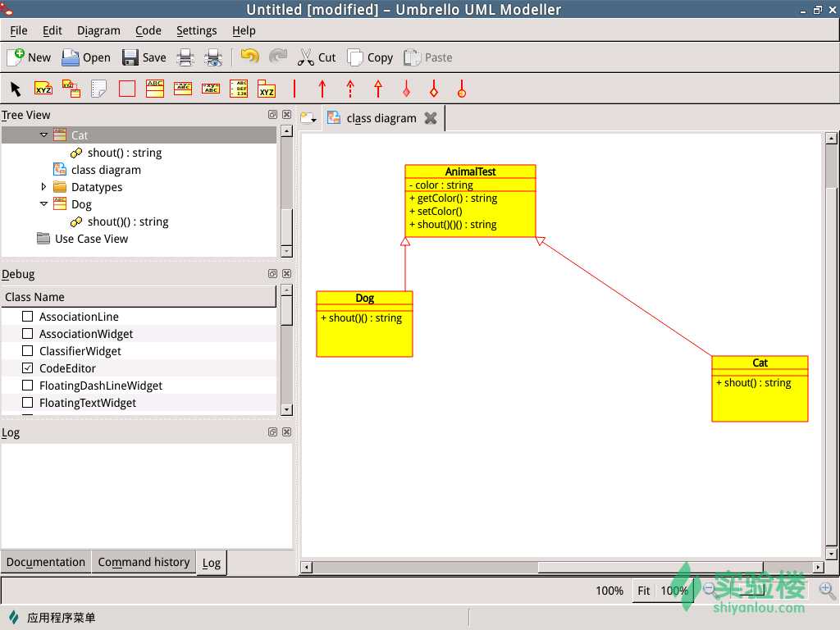Click the Cut toolbar button
The height and width of the screenshot is (630, 840).
[316, 57]
